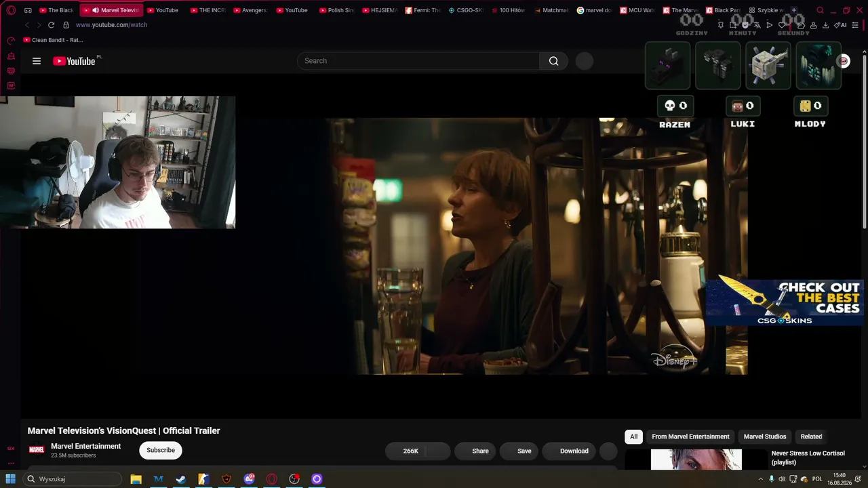Viewport: 868px width, 488px height.
Task: Open the Matchmak tab
Action: click(x=551, y=10)
